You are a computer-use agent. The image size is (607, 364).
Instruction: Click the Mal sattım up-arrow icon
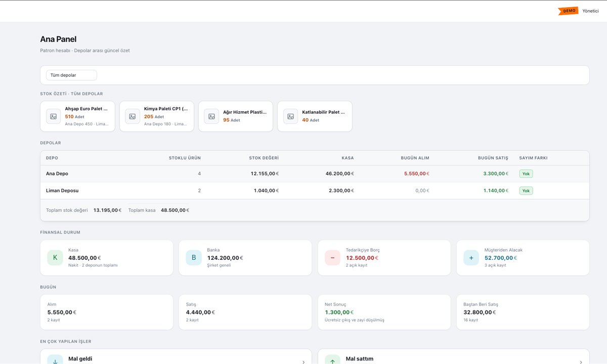point(332,359)
